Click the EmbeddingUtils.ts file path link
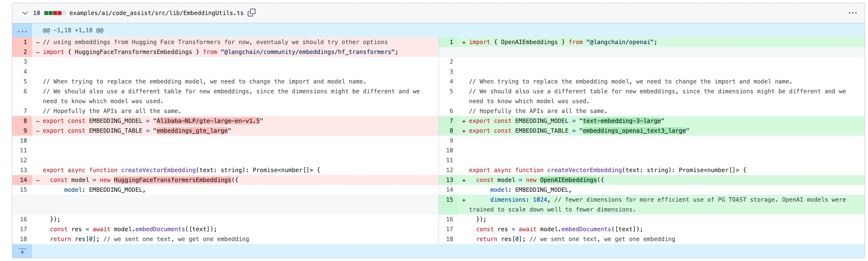The width and height of the screenshot is (868, 261). [156, 13]
